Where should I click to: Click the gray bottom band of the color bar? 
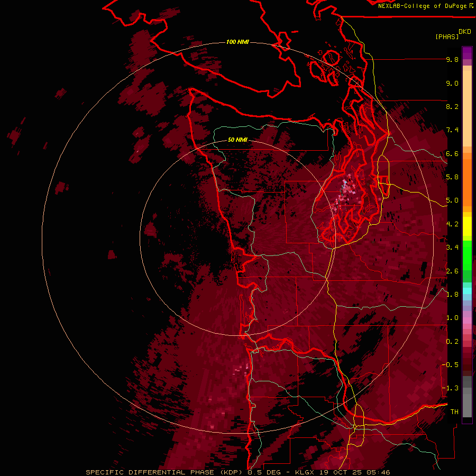[x=467, y=398]
